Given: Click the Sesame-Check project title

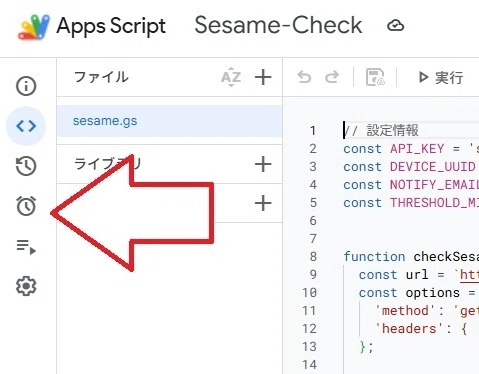Looking at the screenshot, I should pyautogui.click(x=278, y=25).
